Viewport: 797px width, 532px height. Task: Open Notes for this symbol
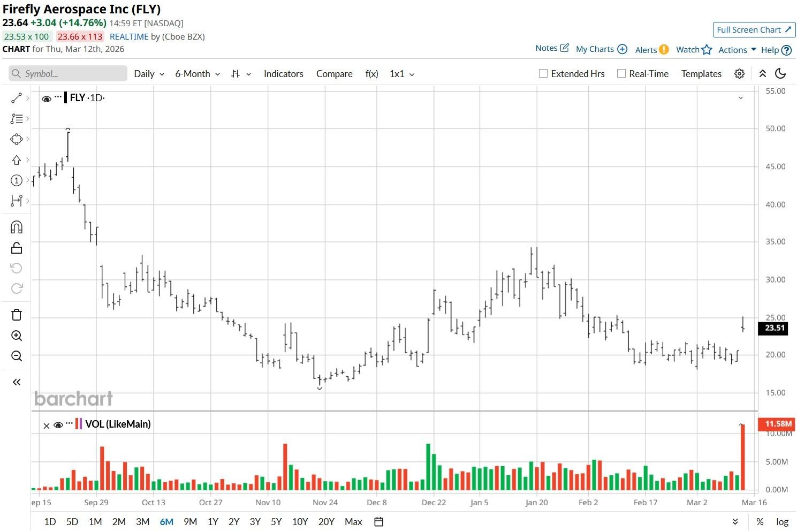(552, 48)
